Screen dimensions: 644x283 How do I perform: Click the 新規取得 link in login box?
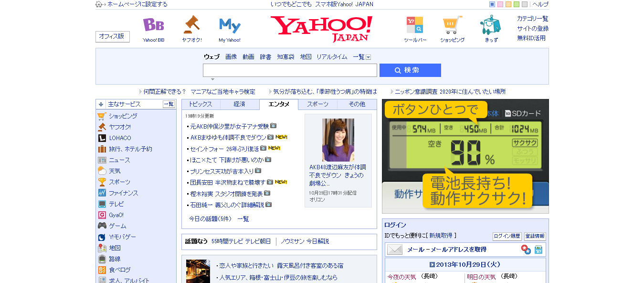point(441,236)
